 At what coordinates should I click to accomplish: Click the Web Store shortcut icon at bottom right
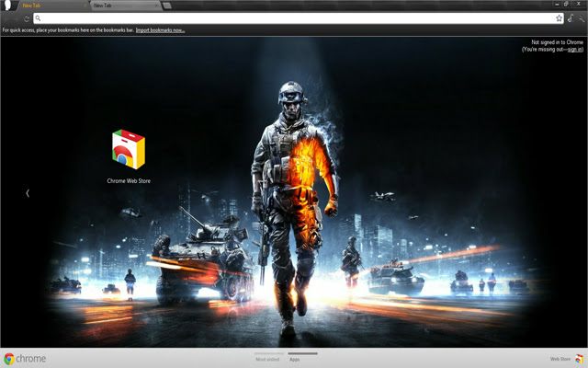[x=580, y=359]
